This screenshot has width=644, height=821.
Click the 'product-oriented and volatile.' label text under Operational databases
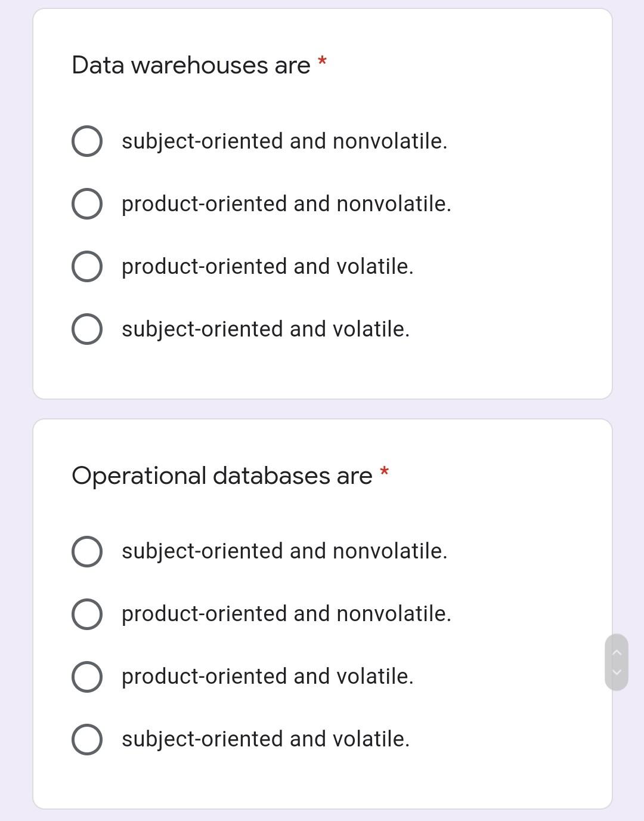[267, 677]
